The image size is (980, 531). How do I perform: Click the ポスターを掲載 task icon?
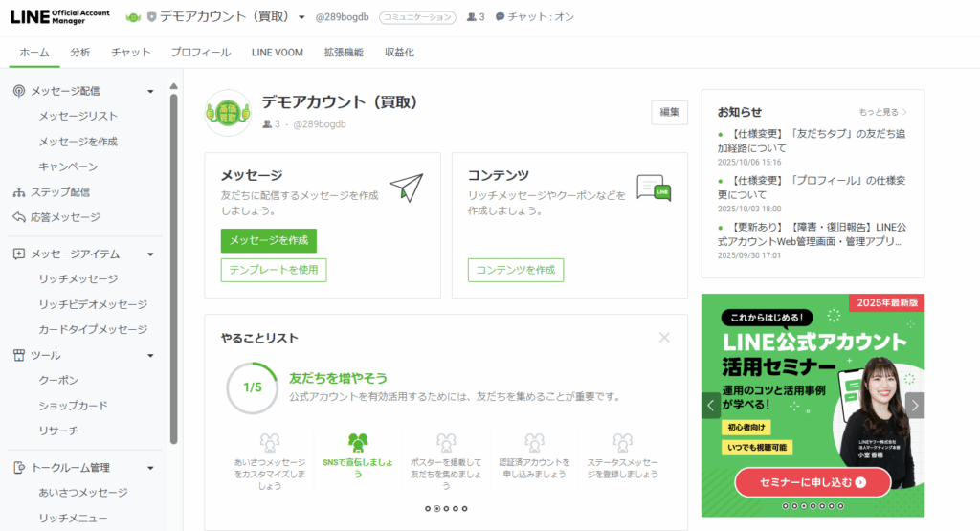pos(446,442)
